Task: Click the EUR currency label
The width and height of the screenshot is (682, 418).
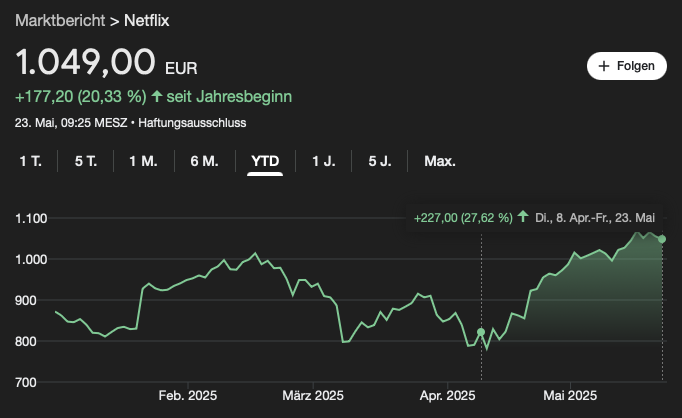Action: coord(181,69)
